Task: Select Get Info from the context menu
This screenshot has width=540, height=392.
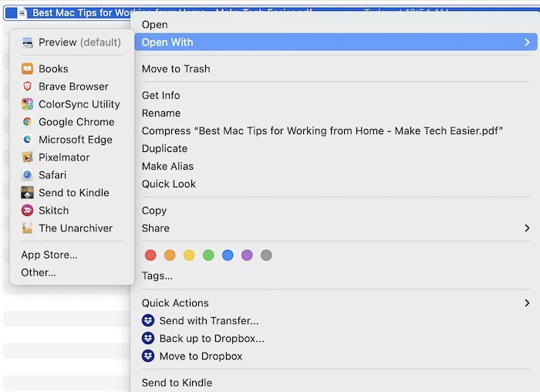Action: coord(161,96)
